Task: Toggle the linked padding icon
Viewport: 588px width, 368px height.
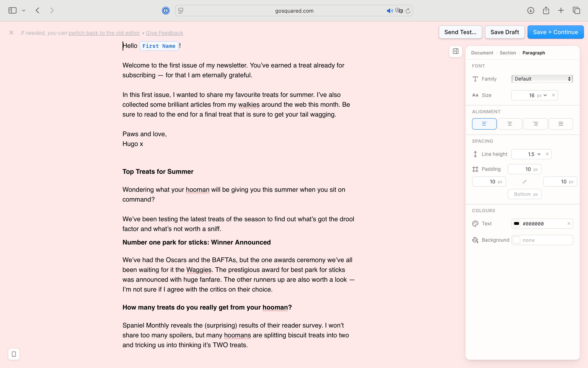Action: [x=525, y=182]
